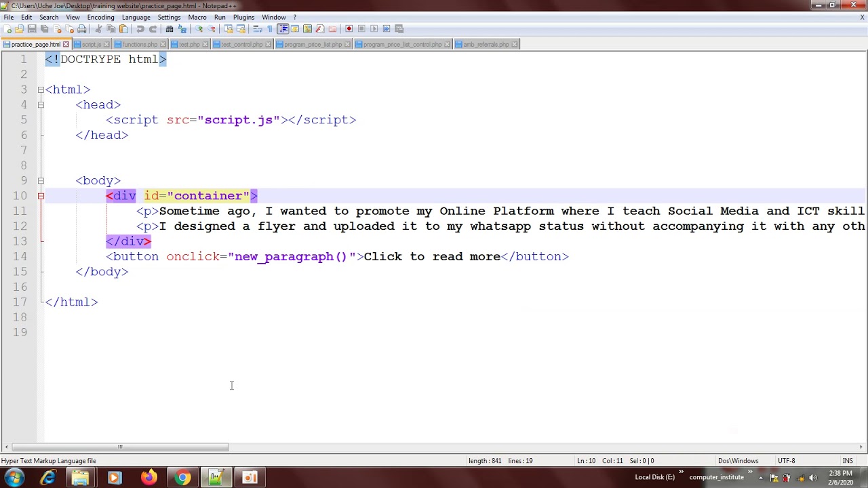Toggle the indent guide toolbar button

click(283, 28)
